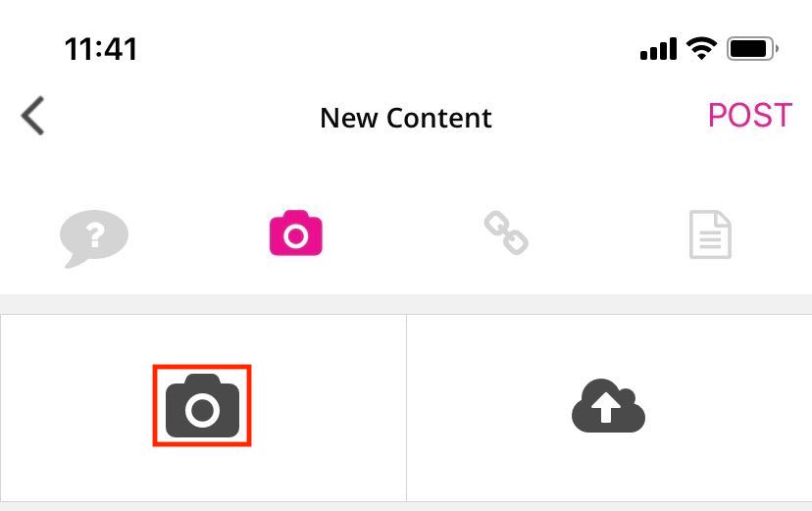812x511 pixels.
Task: Select the pink camera photo tab
Action: tap(296, 233)
